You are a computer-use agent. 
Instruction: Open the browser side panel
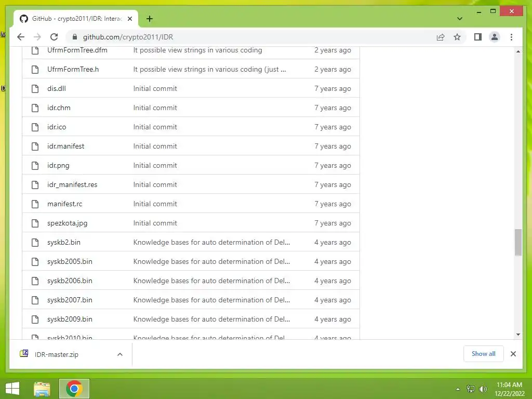[478, 37]
